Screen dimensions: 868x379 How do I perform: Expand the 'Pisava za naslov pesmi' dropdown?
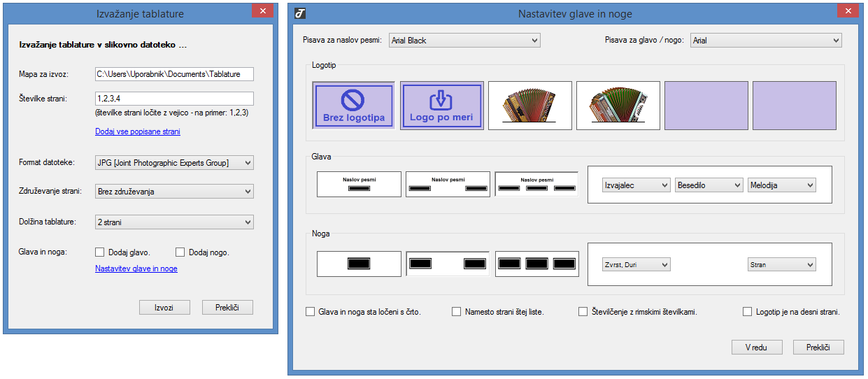(x=464, y=41)
